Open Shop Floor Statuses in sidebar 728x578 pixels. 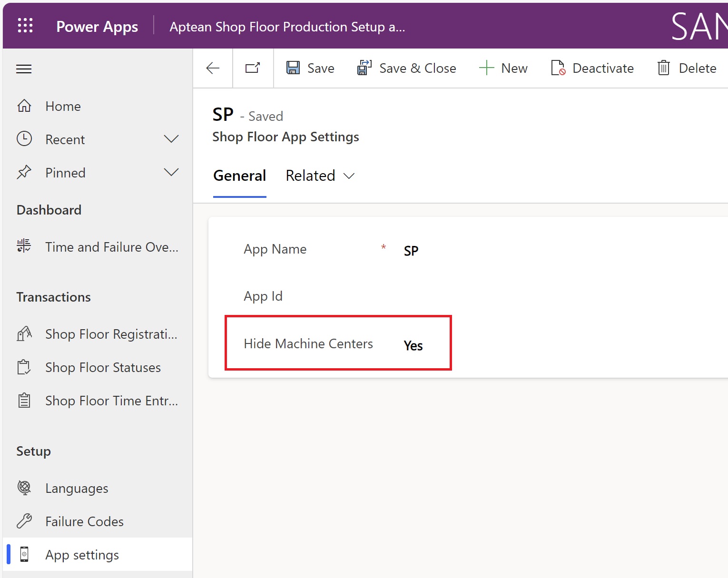coord(103,368)
